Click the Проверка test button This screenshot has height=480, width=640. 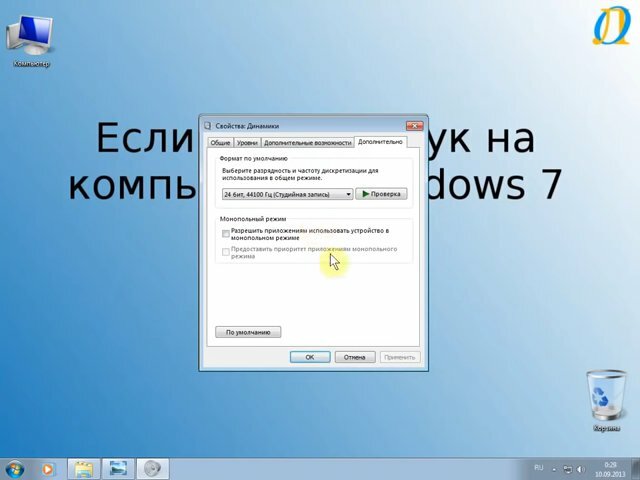coord(381,194)
